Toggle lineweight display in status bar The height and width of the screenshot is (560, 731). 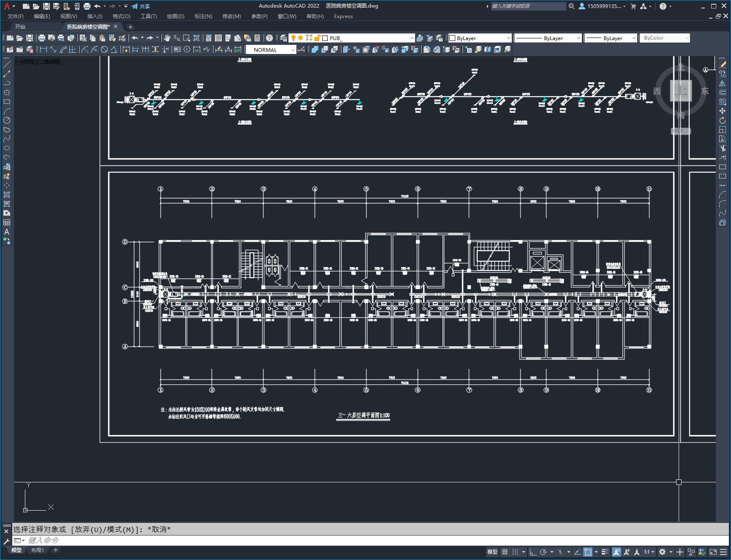point(605,552)
